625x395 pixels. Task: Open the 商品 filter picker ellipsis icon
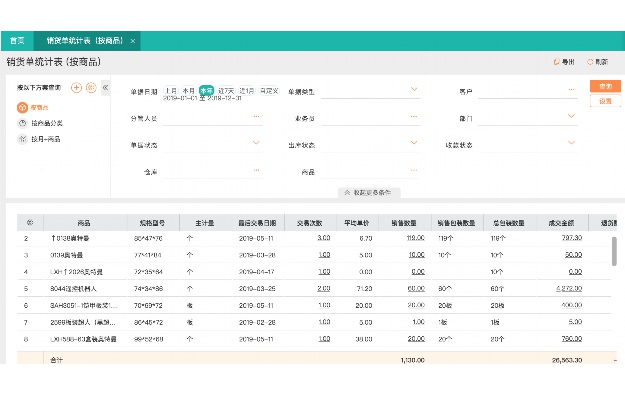(x=414, y=170)
